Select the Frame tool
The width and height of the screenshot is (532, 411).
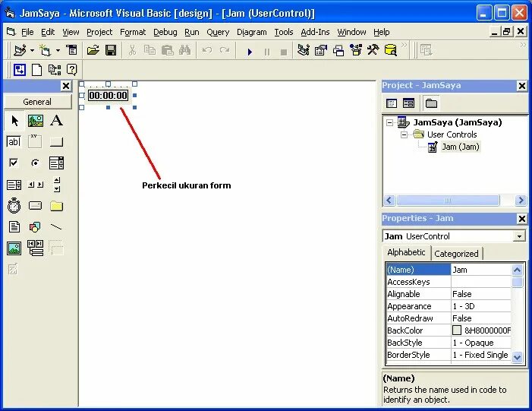(x=35, y=141)
